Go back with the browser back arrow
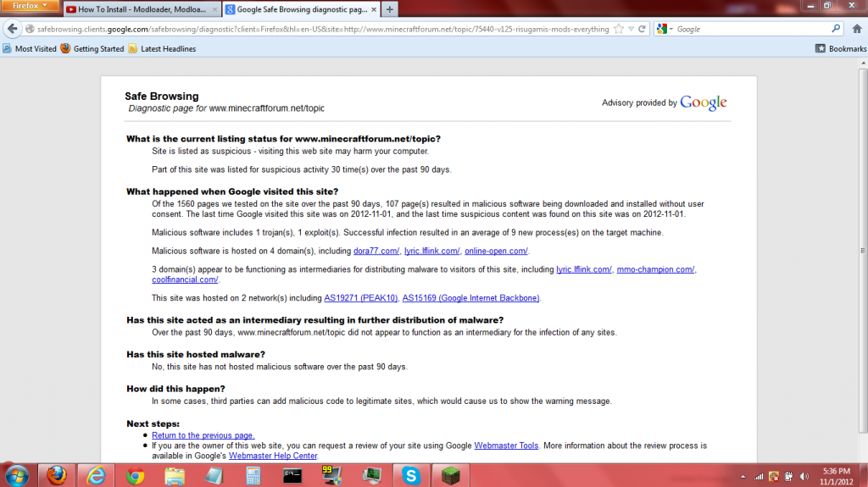 (x=13, y=29)
